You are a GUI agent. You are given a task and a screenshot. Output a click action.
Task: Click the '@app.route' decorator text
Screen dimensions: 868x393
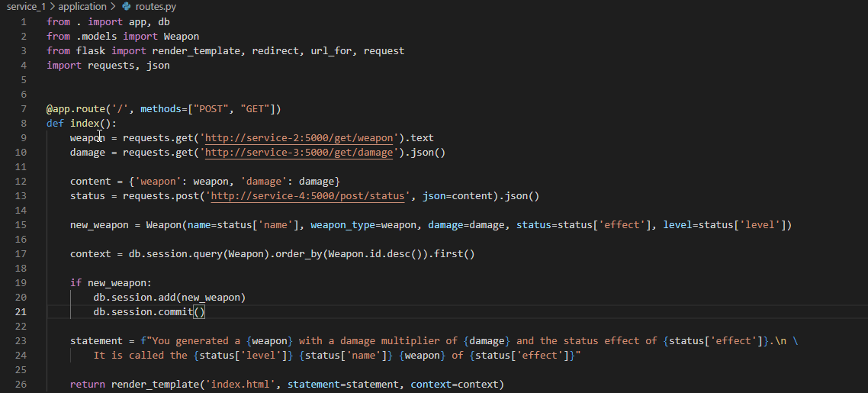(76, 109)
